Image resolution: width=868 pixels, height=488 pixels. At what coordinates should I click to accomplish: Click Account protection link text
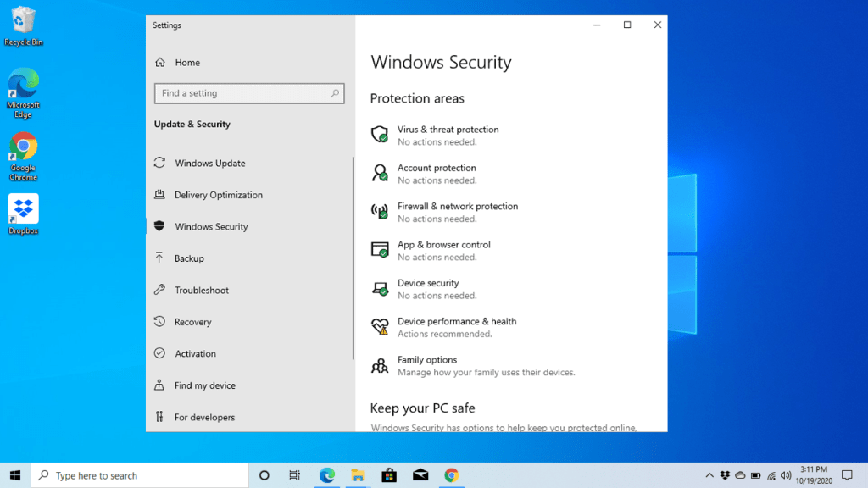pos(437,168)
